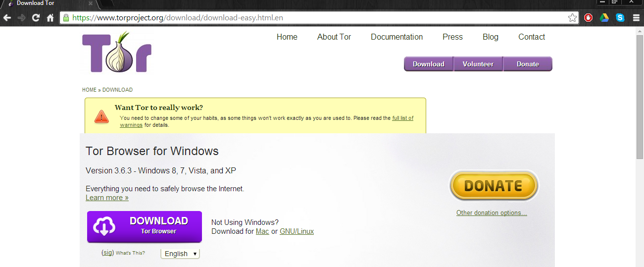The height and width of the screenshot is (267, 644).
Task: Click the Tor onion logo
Action: (117, 53)
